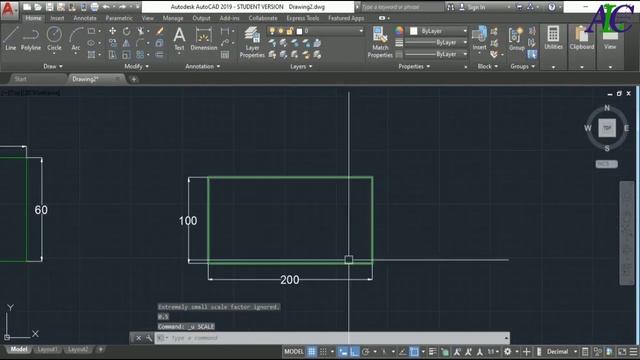Viewport: 640px width, 360px height.
Task: Expand the Properties panel
Action: pos(414,66)
